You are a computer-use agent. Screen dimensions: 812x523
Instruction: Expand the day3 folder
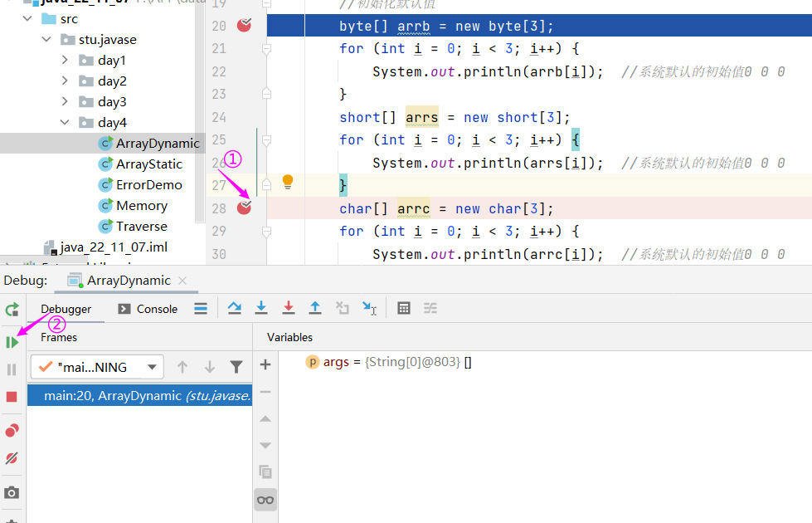(x=65, y=101)
